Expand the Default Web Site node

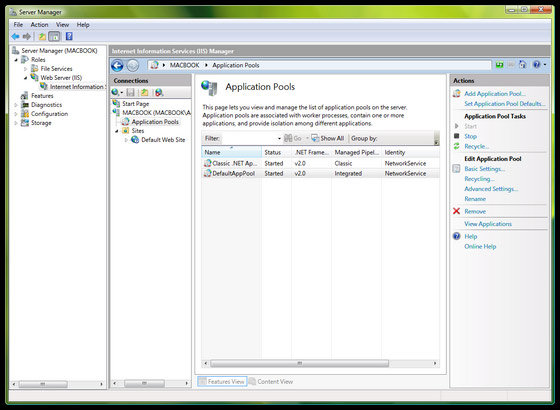(x=126, y=140)
